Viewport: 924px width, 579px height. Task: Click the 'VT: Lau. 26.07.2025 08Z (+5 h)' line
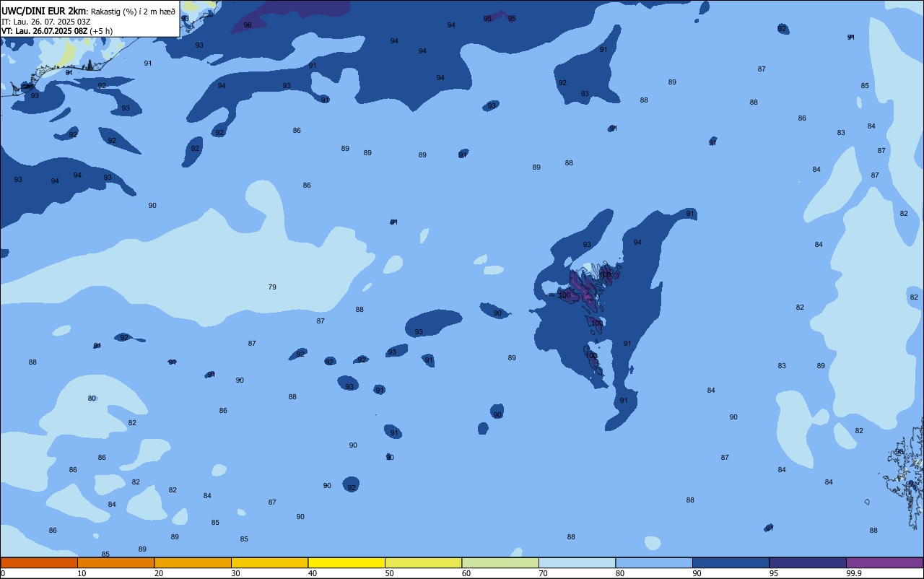(x=56, y=31)
